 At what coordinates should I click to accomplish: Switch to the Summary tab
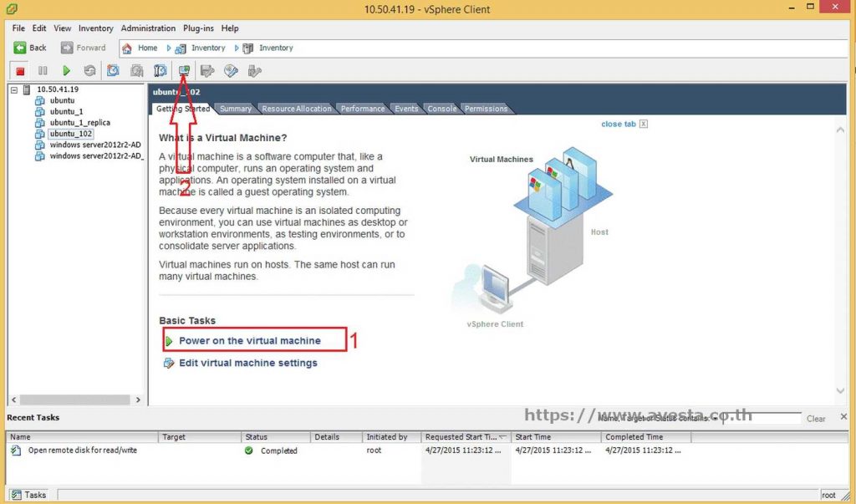click(x=235, y=109)
